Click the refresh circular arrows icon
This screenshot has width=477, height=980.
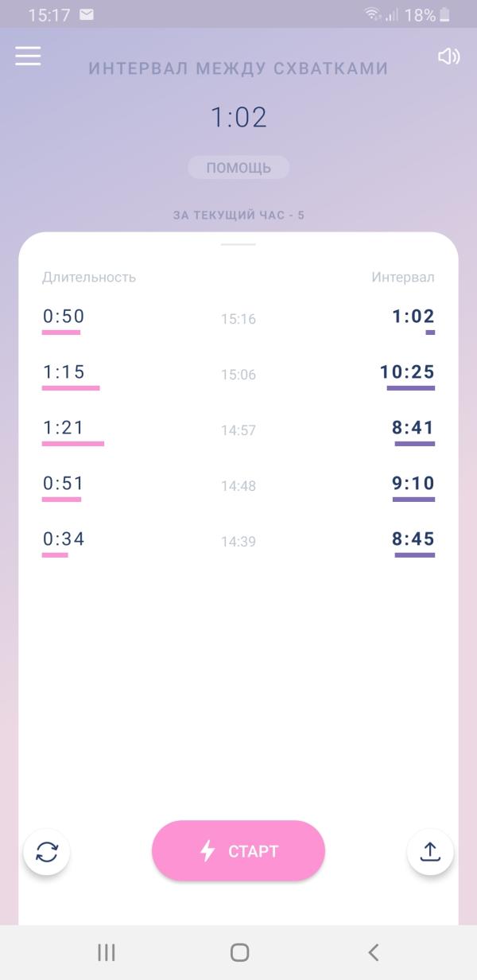[x=47, y=852]
